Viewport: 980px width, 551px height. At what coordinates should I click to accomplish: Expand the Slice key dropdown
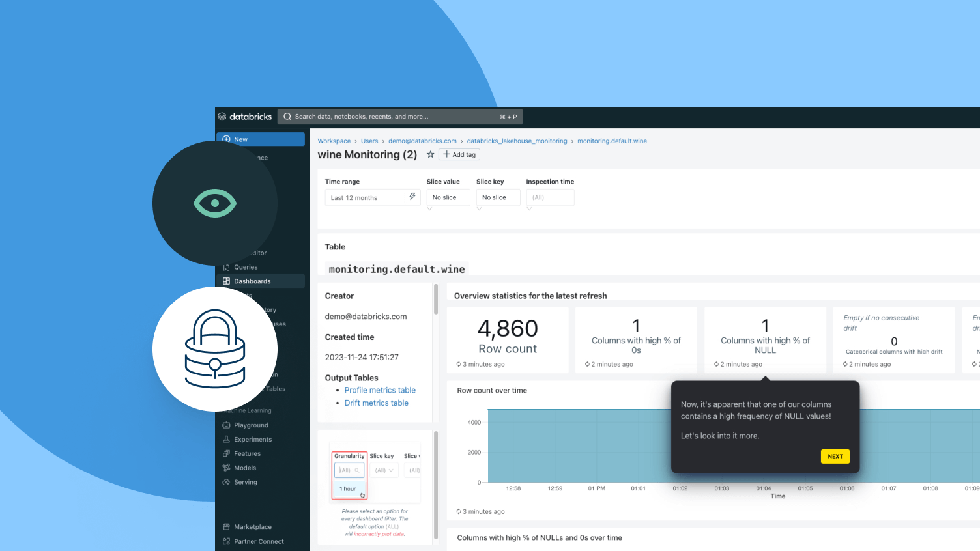click(x=498, y=197)
